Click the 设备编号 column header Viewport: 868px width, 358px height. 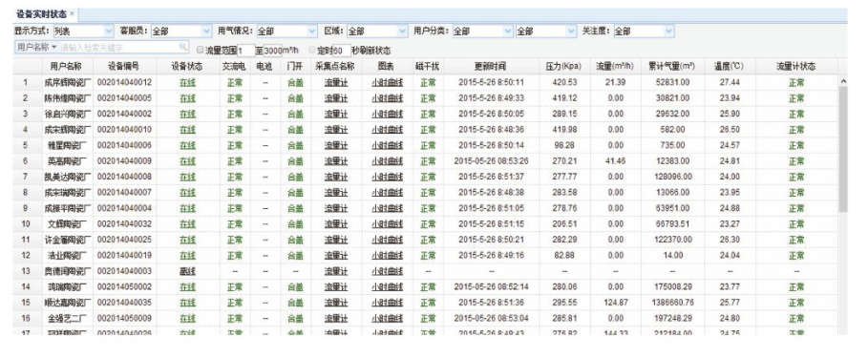124,67
